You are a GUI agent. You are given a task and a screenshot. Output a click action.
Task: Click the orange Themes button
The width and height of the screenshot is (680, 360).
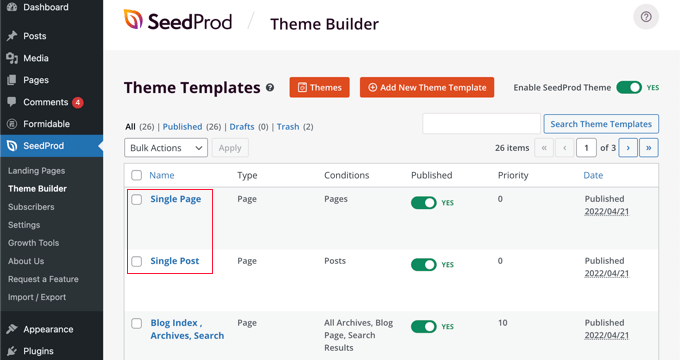320,87
